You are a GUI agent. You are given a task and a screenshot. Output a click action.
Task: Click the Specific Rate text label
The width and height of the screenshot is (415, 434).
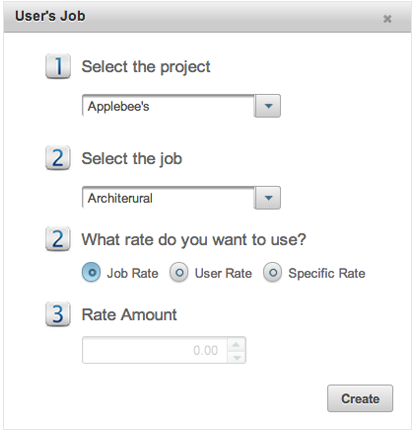coord(327,273)
